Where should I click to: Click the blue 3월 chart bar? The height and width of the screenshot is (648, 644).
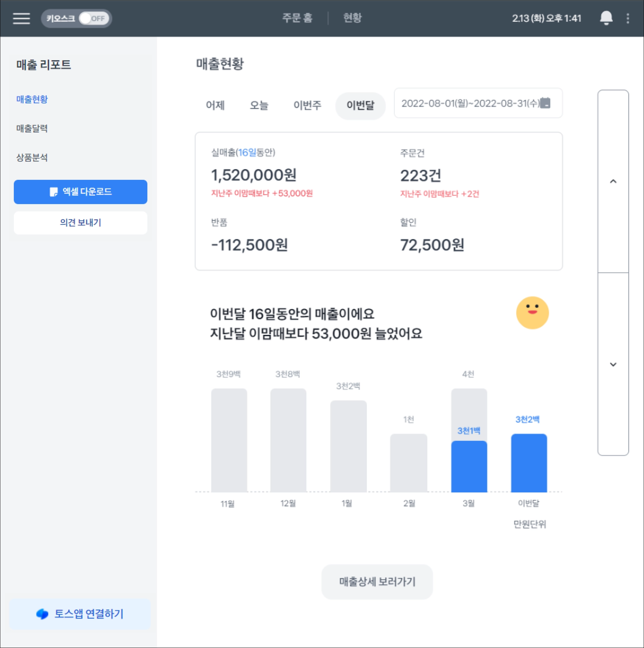click(x=469, y=466)
